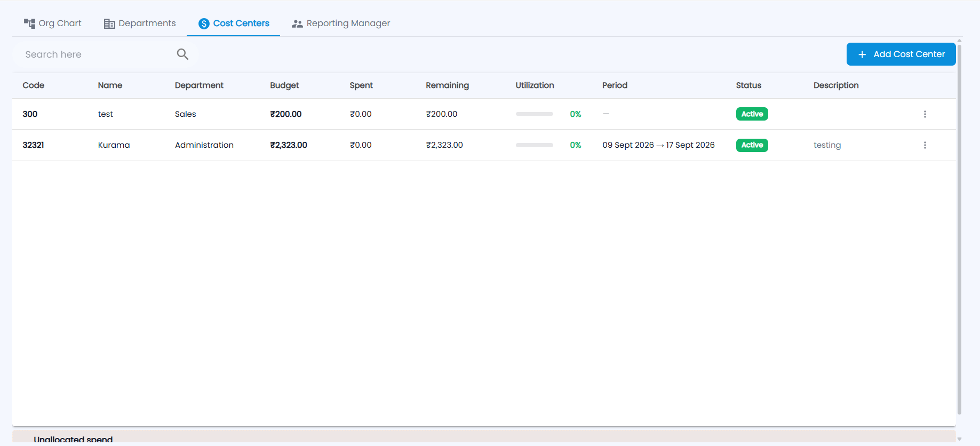The height and width of the screenshot is (446, 980).
Task: Click the Administration department cell
Action: click(204, 145)
